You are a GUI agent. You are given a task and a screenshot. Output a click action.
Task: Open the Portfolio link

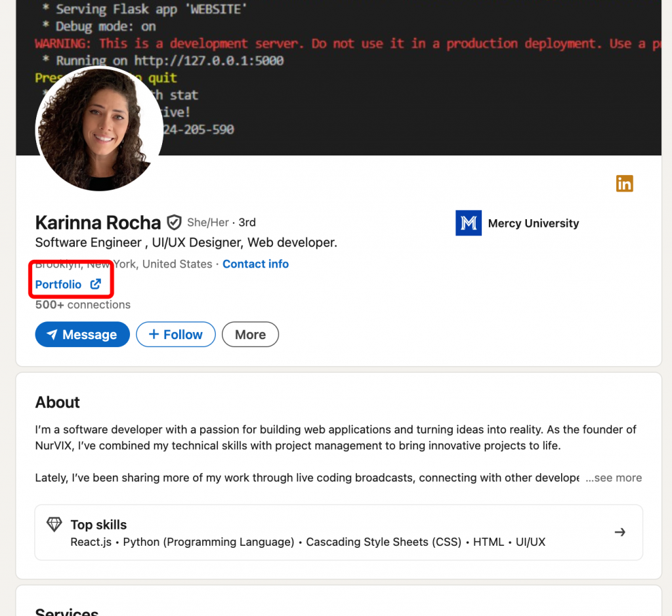[x=58, y=284]
